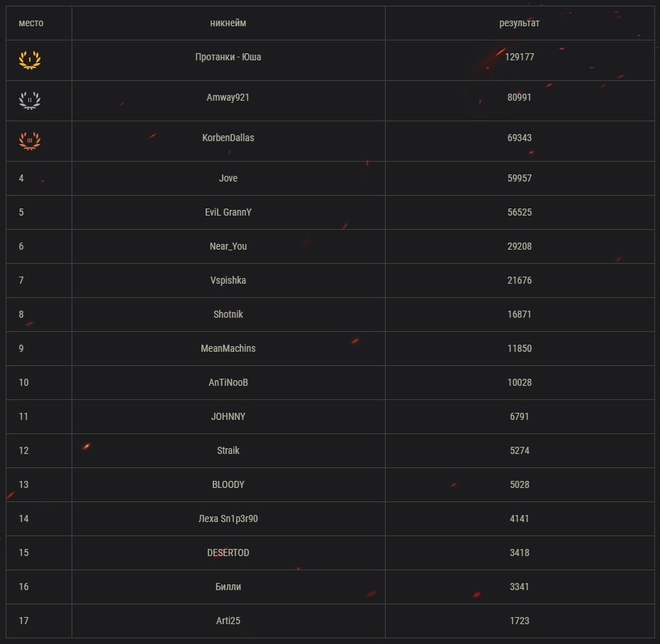
Task: Click the «результат» column header
Action: [x=520, y=23]
